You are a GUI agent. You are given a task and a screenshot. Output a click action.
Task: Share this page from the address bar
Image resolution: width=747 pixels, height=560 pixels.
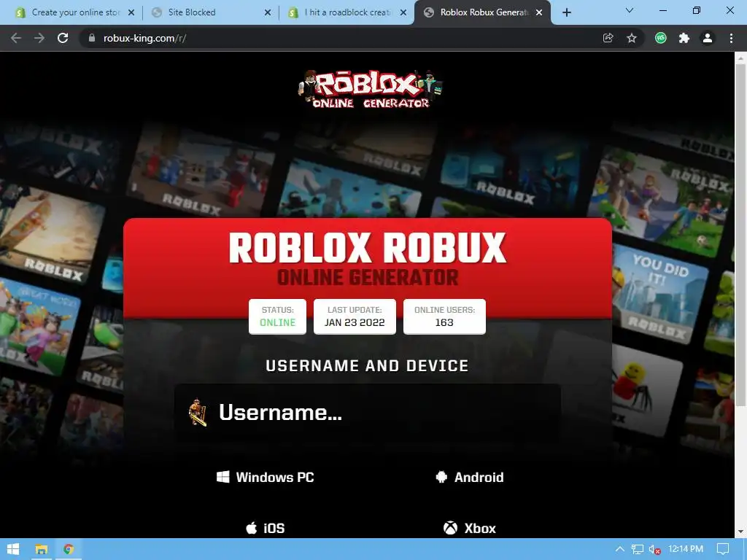coord(608,38)
